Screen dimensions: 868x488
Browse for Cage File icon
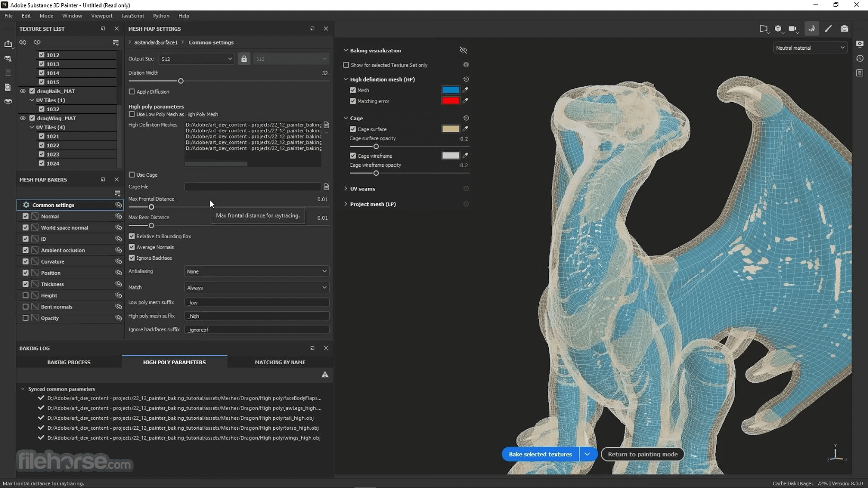point(326,187)
